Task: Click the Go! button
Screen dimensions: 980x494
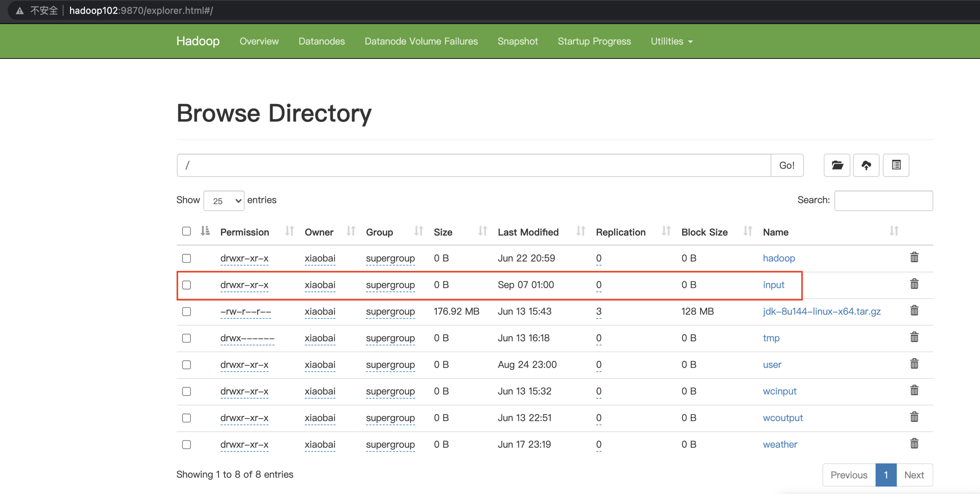Action: point(787,165)
